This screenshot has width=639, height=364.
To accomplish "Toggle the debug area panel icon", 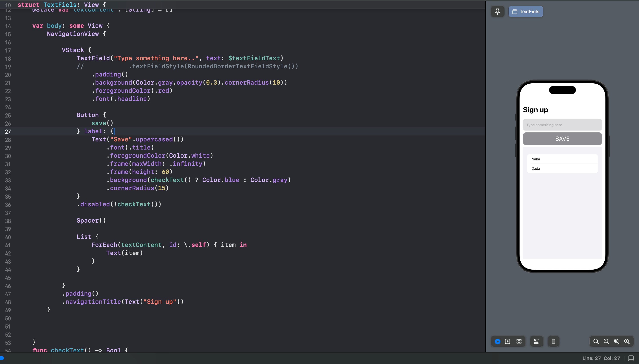I will click(631, 358).
